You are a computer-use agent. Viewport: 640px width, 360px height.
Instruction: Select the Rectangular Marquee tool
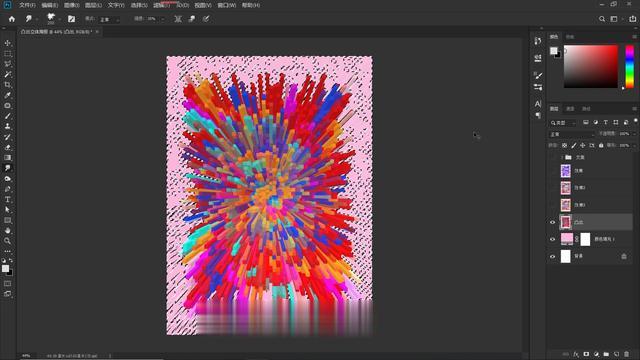pyautogui.click(x=7, y=53)
